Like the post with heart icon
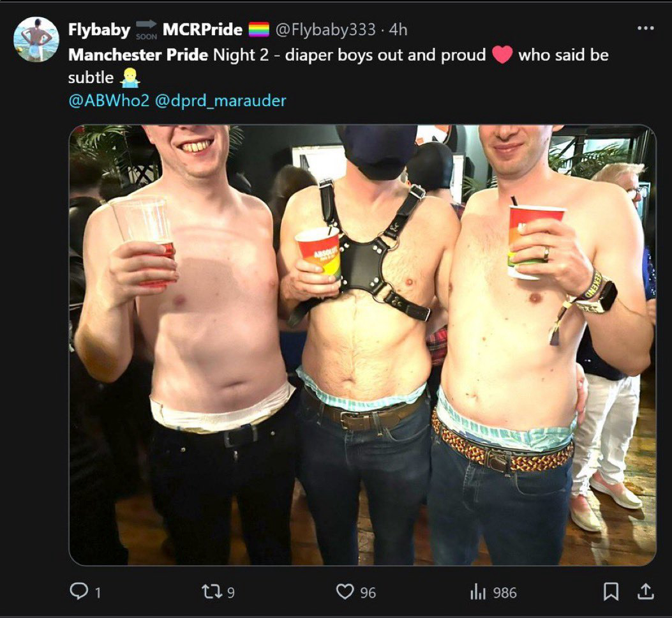 345,592
